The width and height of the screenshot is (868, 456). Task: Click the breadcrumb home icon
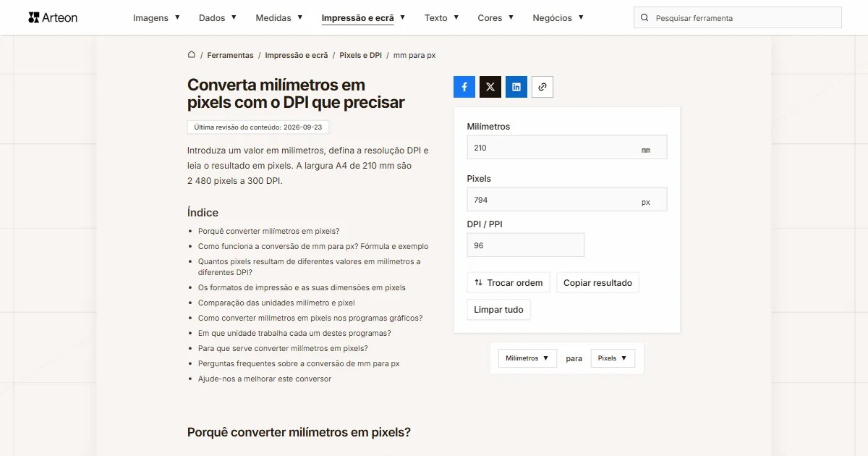point(192,54)
